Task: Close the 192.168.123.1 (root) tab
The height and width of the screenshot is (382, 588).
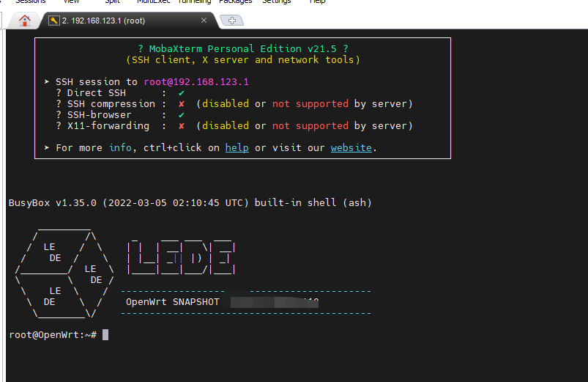Action: [204, 21]
